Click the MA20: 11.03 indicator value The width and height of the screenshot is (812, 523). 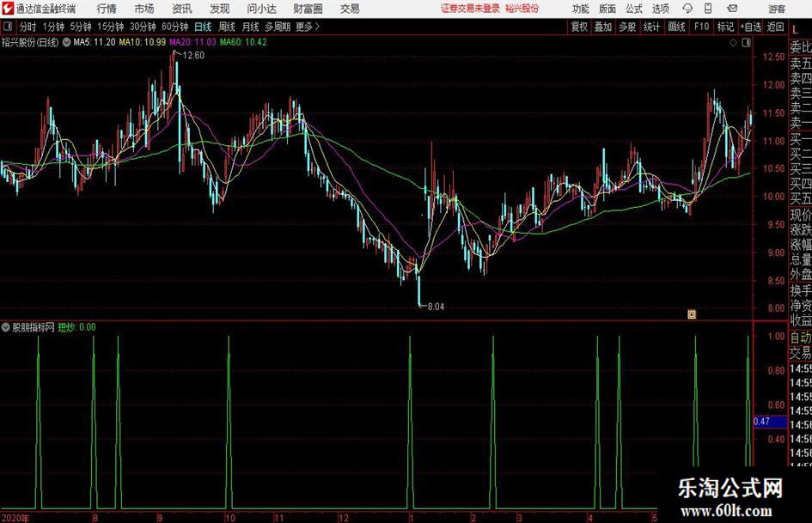click(192, 42)
